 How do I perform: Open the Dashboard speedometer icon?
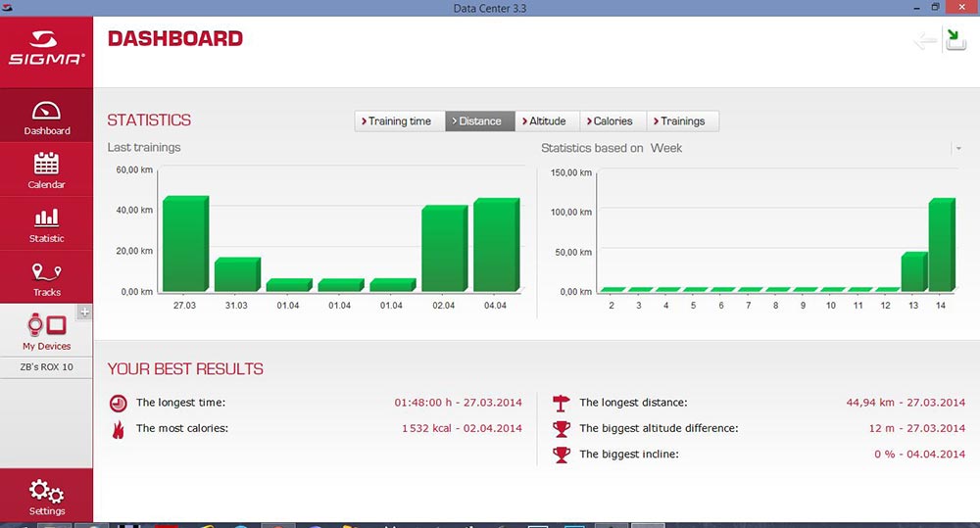(46, 112)
